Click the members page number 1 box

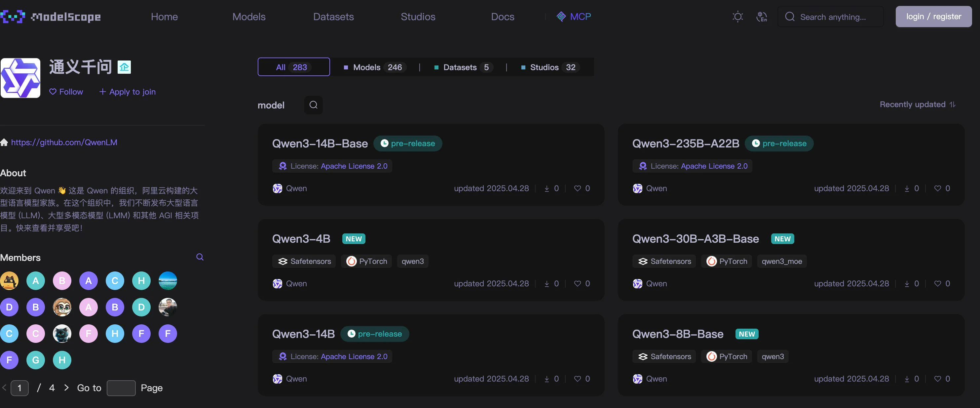19,388
